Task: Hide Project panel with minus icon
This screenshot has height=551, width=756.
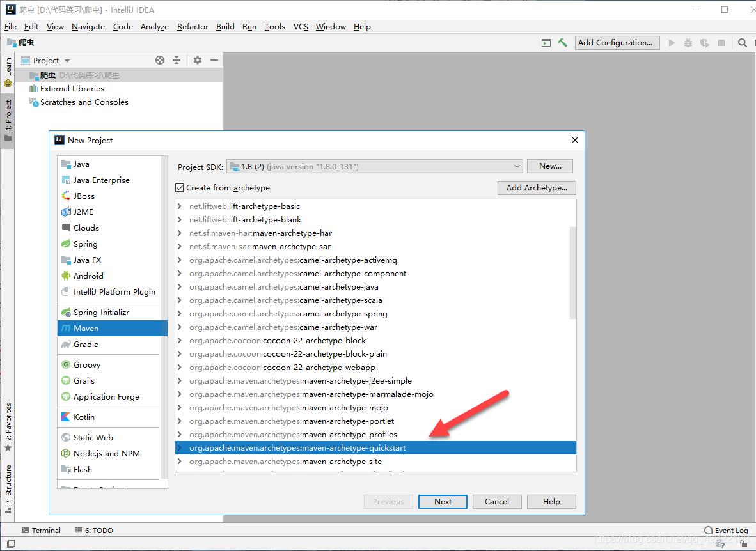Action: pos(214,60)
